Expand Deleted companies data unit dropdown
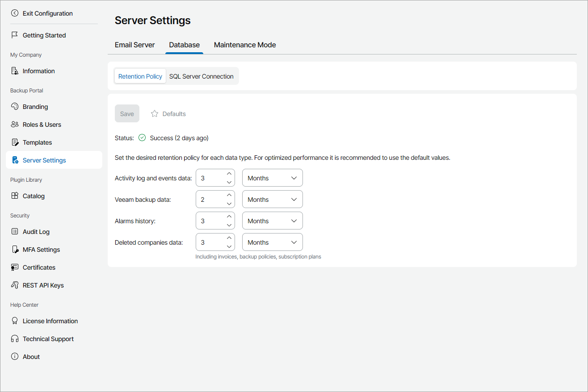The height and width of the screenshot is (392, 588). (x=272, y=242)
